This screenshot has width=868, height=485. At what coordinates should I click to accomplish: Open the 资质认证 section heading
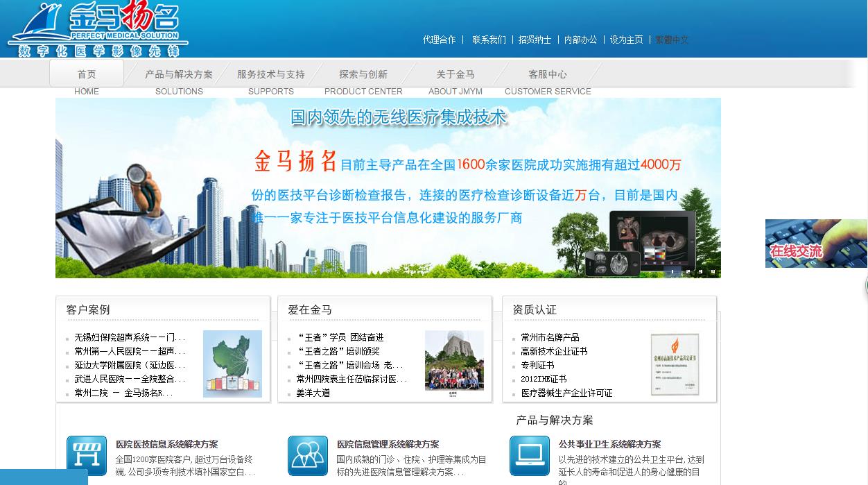(535, 309)
